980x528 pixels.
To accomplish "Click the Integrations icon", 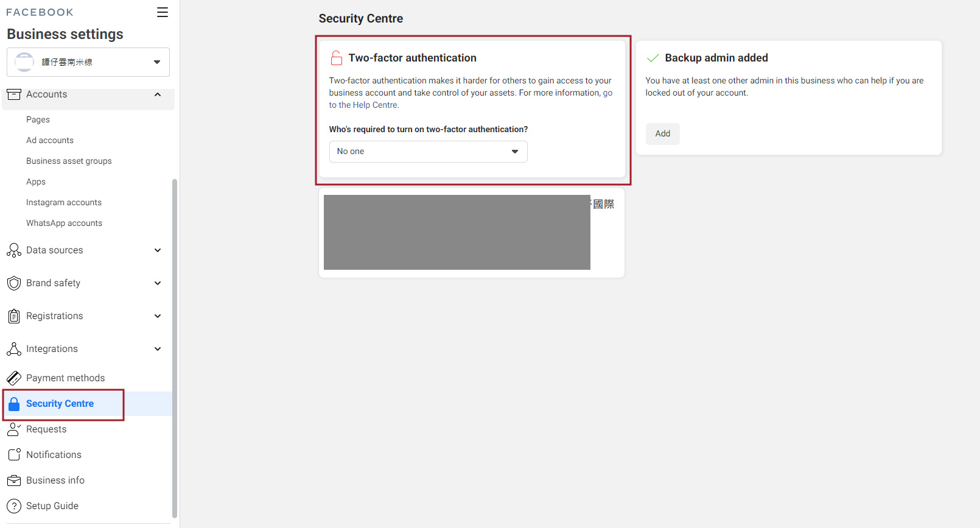I will [x=13, y=349].
